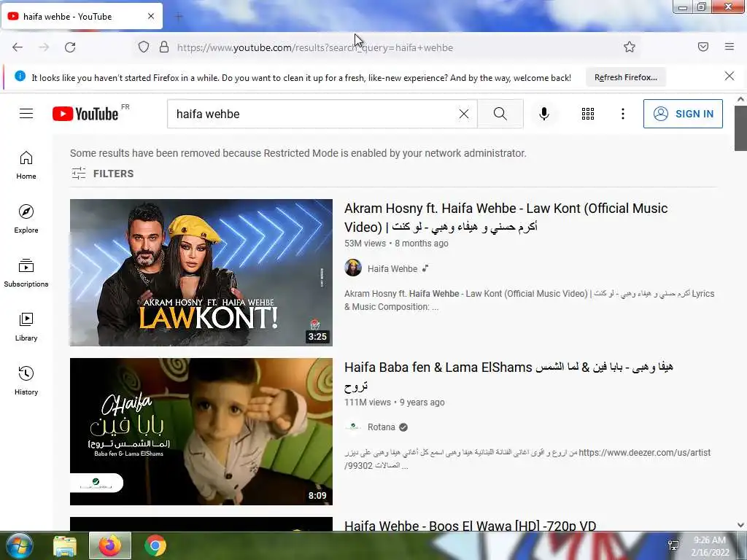Click the network tray icon
Viewport: 747px width, 560px height.
coord(673,545)
